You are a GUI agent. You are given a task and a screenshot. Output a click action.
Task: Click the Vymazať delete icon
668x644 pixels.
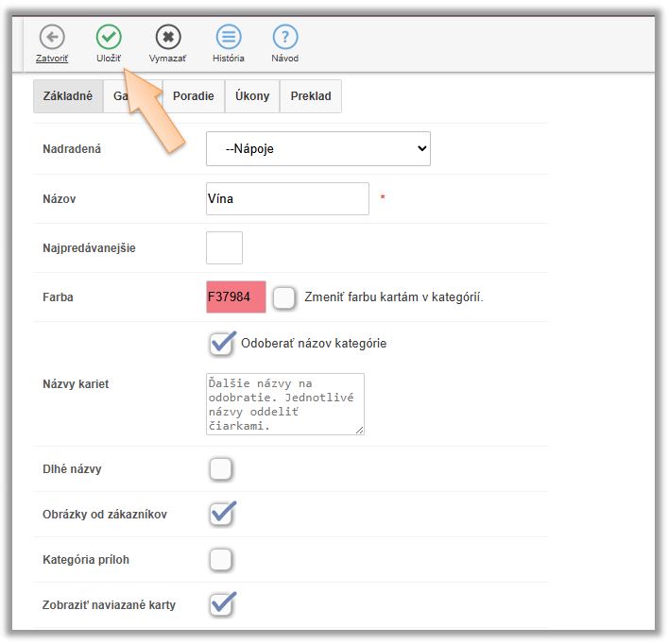[167, 38]
